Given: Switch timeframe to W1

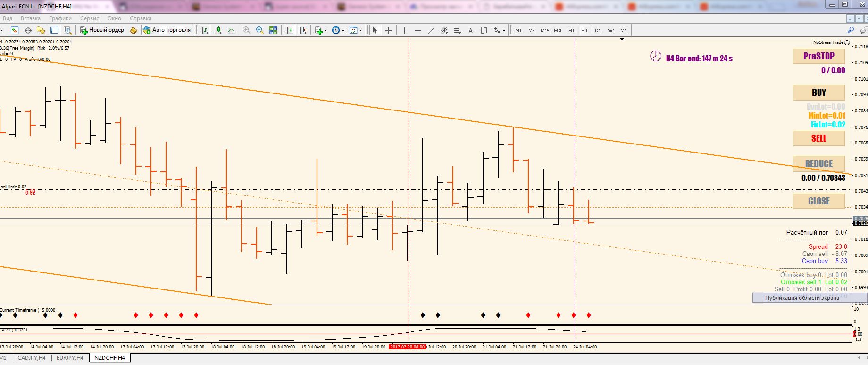Looking at the screenshot, I should tap(611, 30).
